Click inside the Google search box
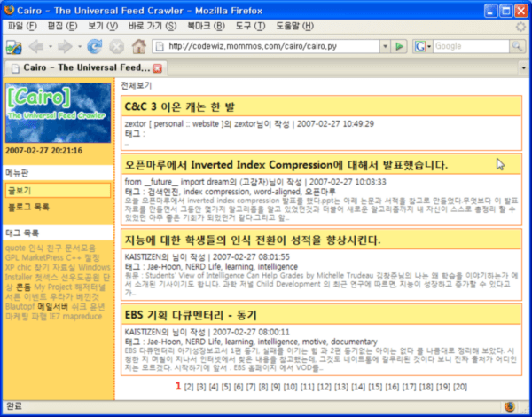 coord(463,46)
